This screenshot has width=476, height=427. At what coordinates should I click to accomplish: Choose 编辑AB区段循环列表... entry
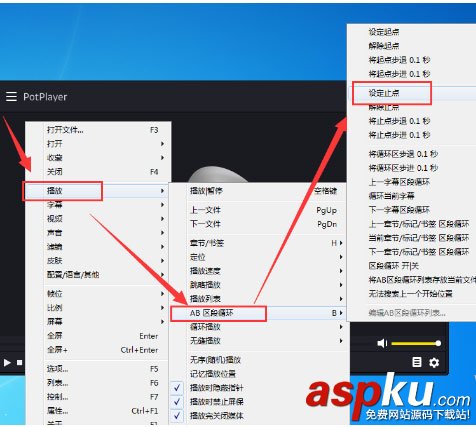tap(412, 313)
